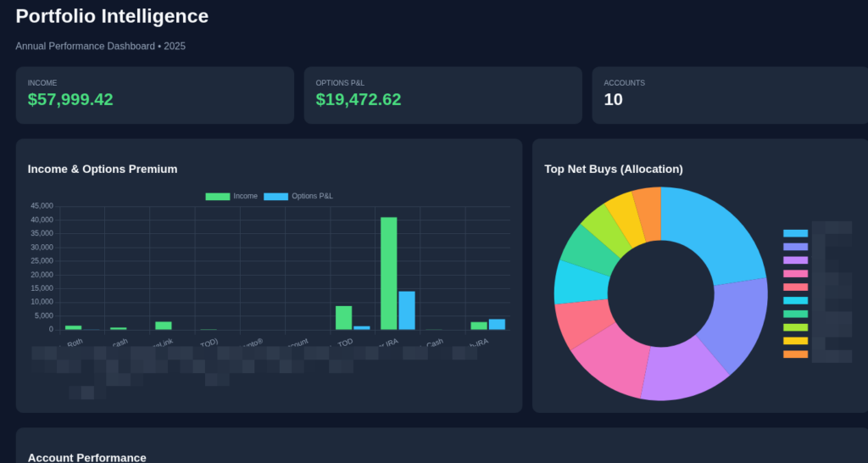The width and height of the screenshot is (868, 463).
Task: Hide the orange allocation legend item
Action: [x=795, y=354]
